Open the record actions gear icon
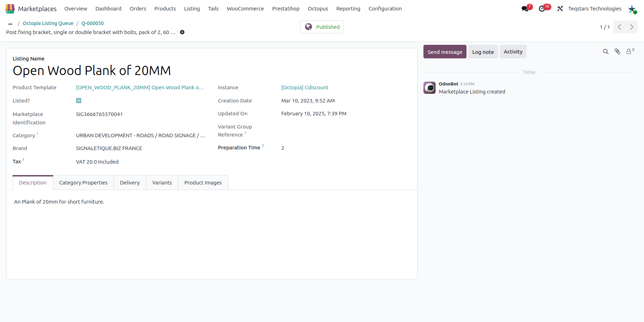 [182, 32]
